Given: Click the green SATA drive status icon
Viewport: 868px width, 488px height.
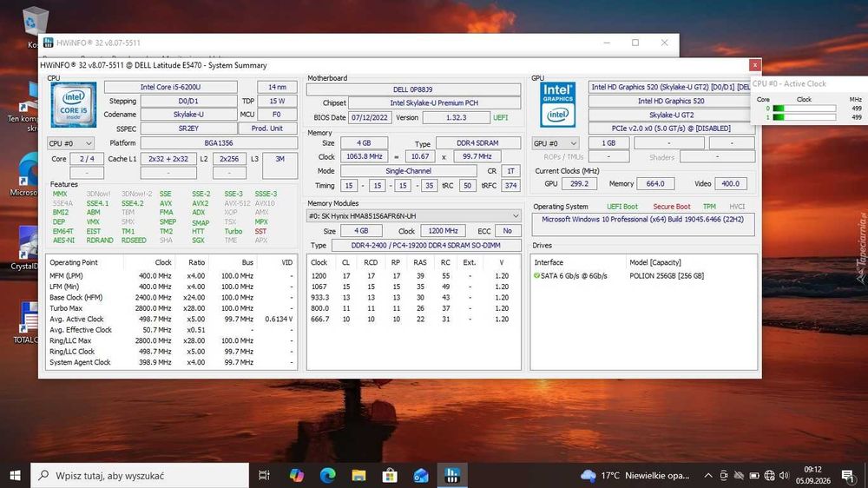Looking at the screenshot, I should (x=536, y=275).
